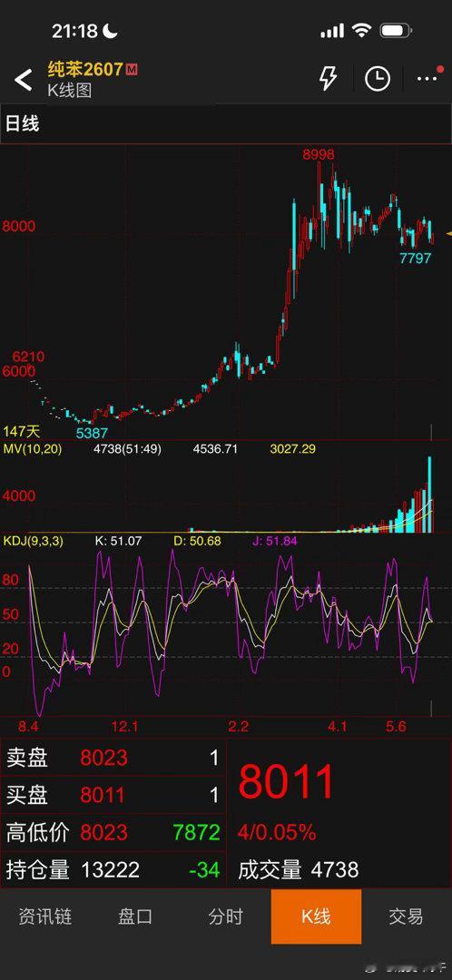Tap the 买盘 8011 bid price
The width and height of the screenshot is (452, 980).
pyautogui.click(x=103, y=795)
